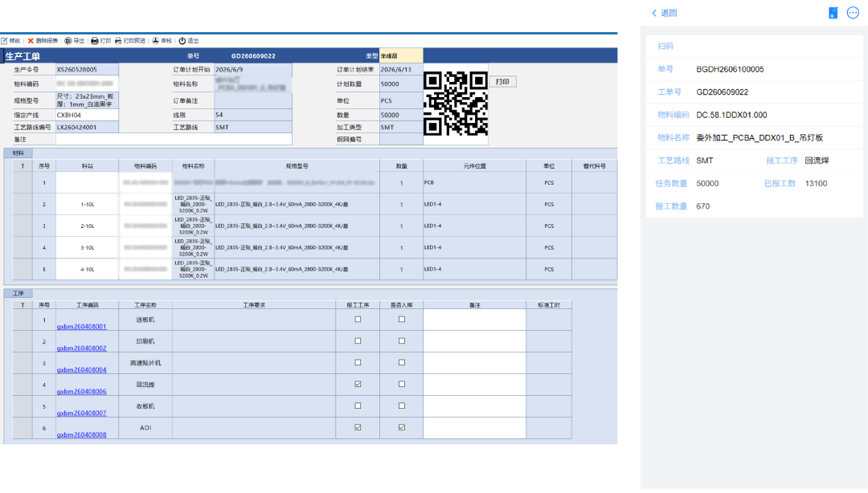Click the 打印 printer icon in toolbar
The width and height of the screenshot is (868, 493).
[x=95, y=41]
